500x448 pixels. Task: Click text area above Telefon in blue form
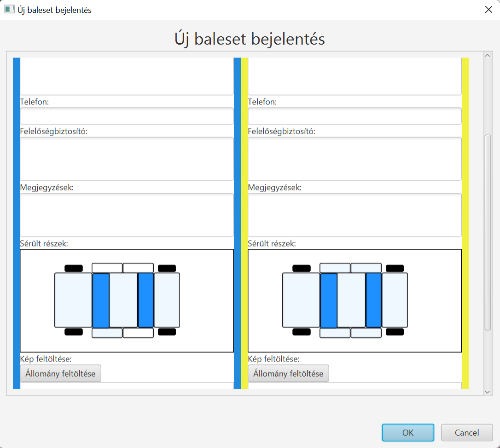(127, 76)
